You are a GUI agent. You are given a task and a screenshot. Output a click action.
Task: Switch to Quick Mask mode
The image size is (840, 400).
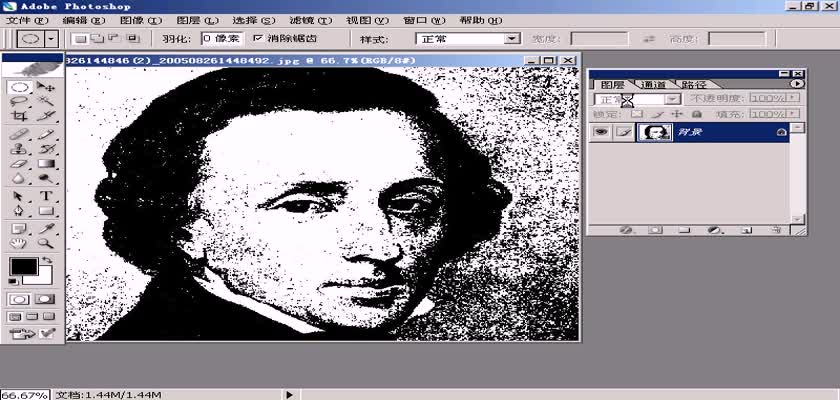click(46, 299)
